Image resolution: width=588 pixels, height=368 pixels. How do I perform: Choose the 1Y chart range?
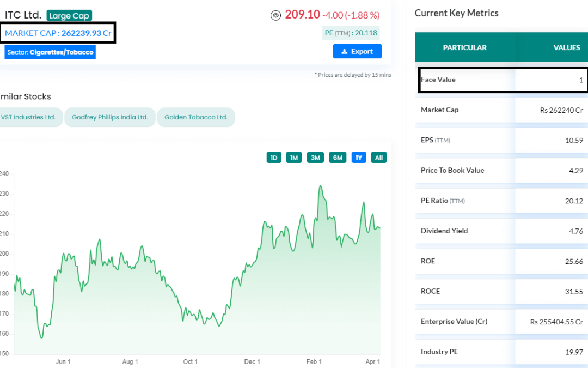click(359, 158)
